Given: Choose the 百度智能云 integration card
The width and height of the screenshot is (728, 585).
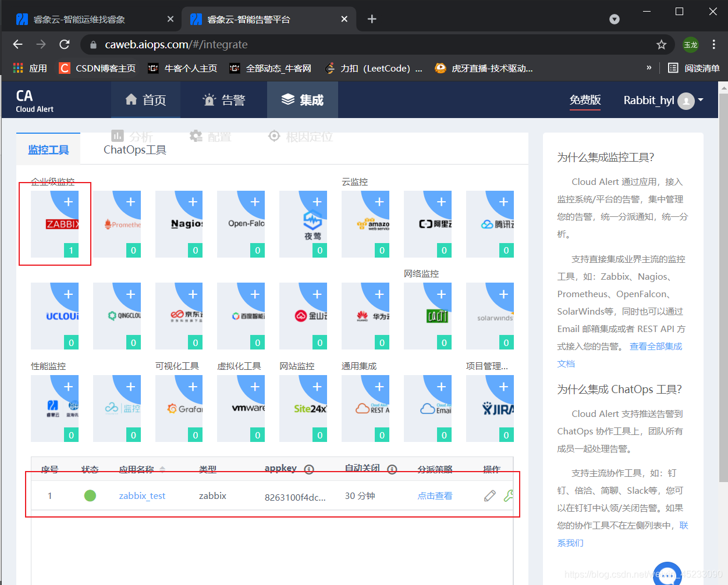Looking at the screenshot, I should click(241, 316).
